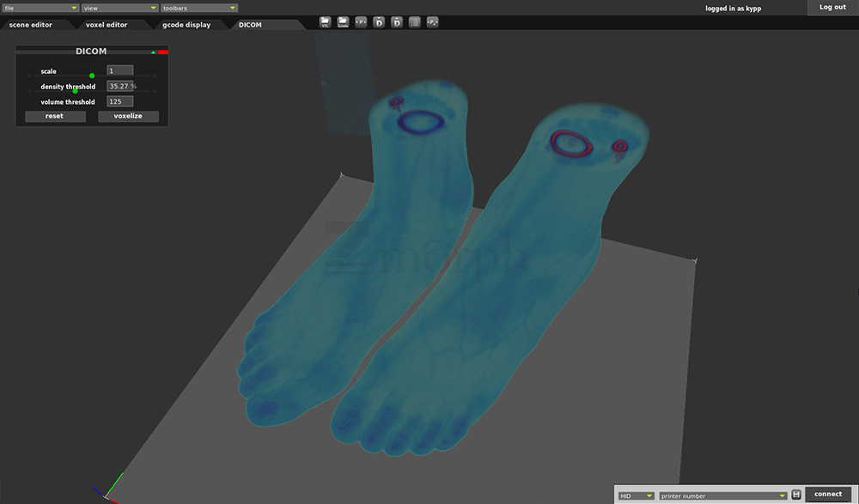The image size is (859, 504).
Task: Click the D down-arrow toolbar icon
Action: tap(379, 21)
